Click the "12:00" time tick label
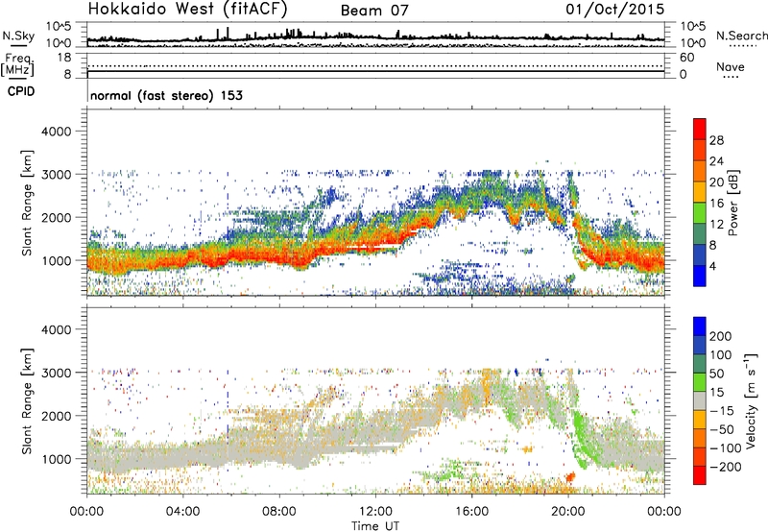Image resolution: width=768 pixels, height=532 pixels. (x=375, y=512)
